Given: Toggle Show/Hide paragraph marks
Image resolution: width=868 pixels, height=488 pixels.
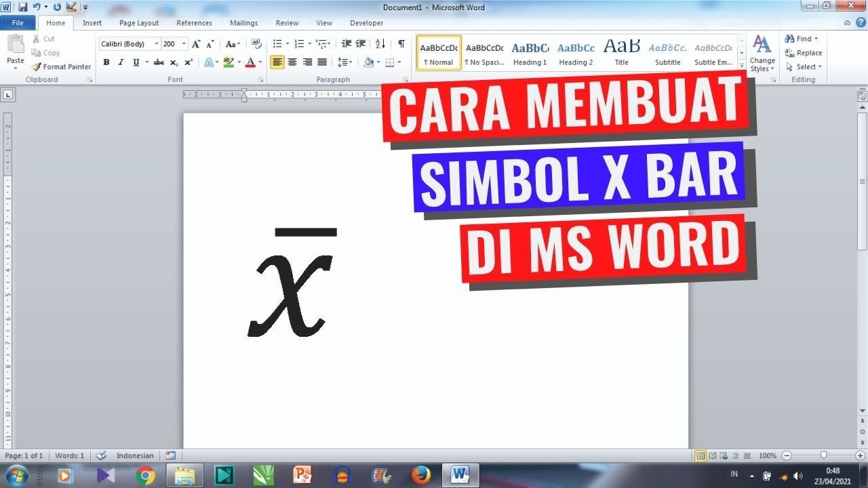Looking at the screenshot, I should [x=401, y=44].
